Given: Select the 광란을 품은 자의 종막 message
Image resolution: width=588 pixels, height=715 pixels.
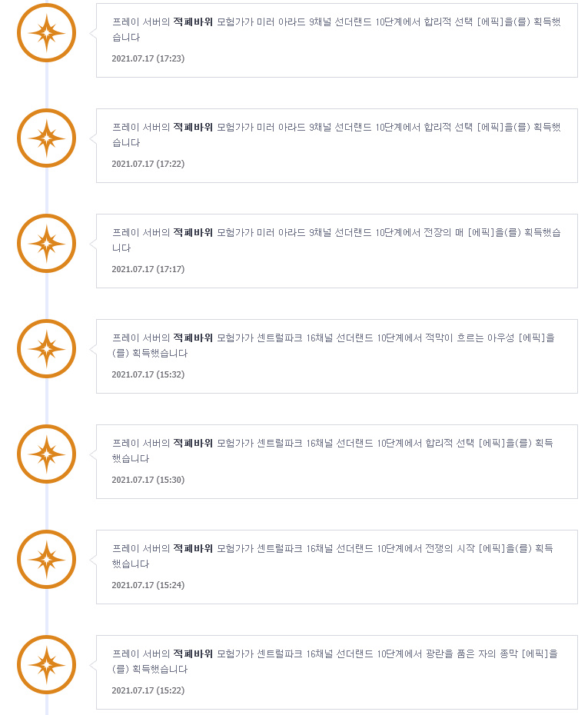Looking at the screenshot, I should pos(335,661).
